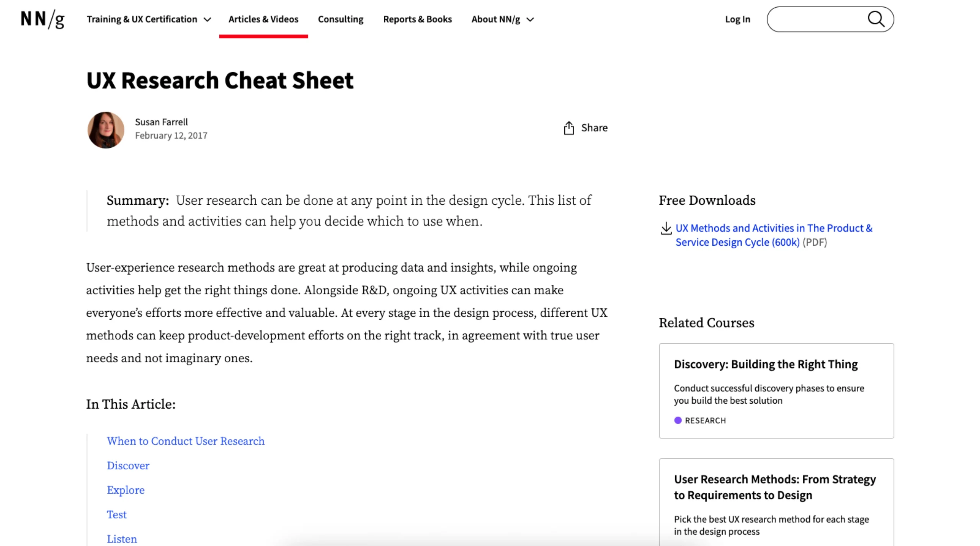Click the (PDF) label after download link
The width and height of the screenshot is (980, 546).
pyautogui.click(x=814, y=242)
